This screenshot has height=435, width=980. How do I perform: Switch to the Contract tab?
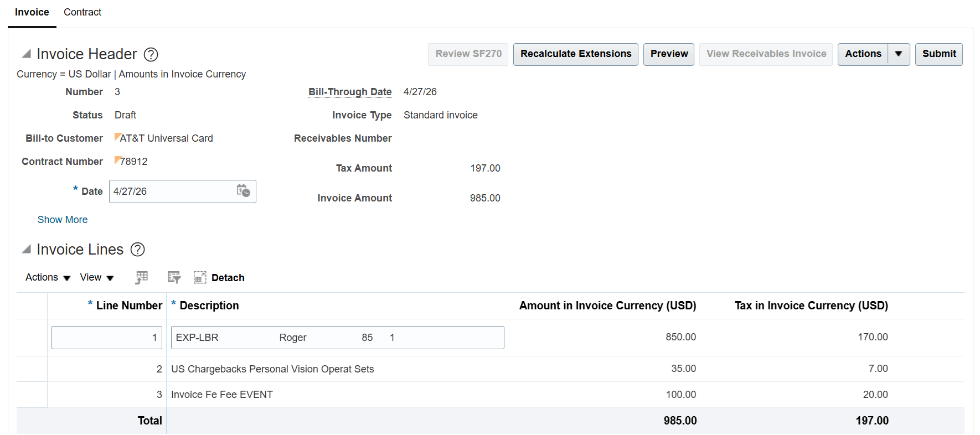[82, 12]
